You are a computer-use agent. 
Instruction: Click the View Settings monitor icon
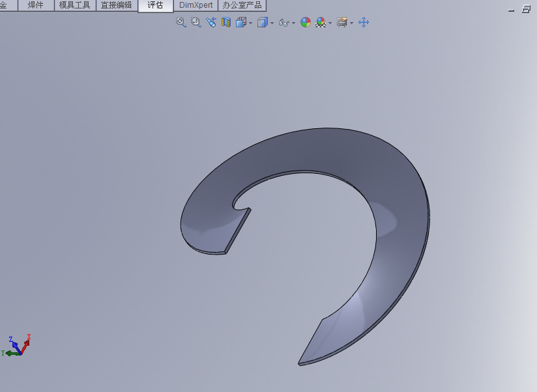click(x=341, y=22)
